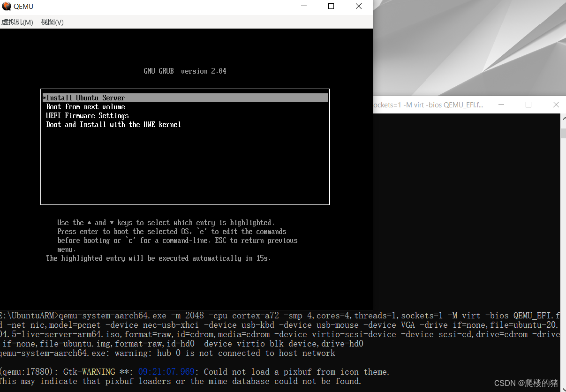Open the 虚拟机(M) menu in QEMU
The image size is (566, 392).
tap(17, 22)
